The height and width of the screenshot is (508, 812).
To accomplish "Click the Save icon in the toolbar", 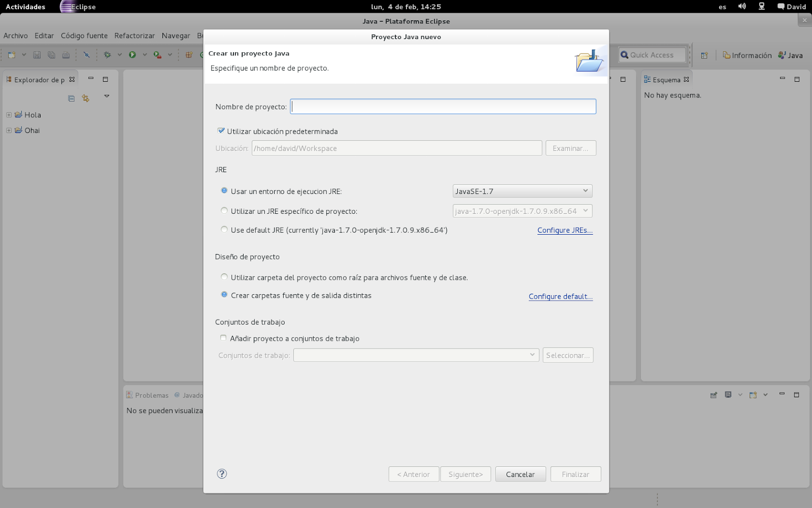I will tap(37, 55).
